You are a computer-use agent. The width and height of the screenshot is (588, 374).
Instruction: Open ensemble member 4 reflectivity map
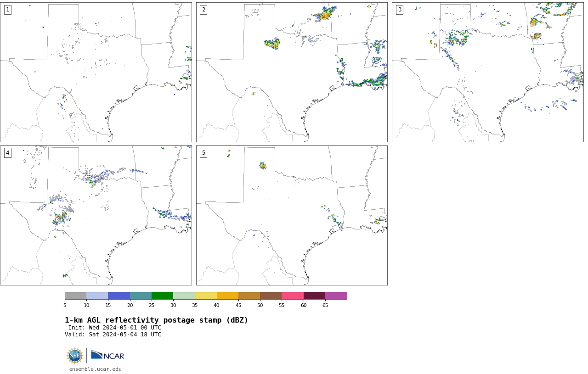tap(96, 215)
